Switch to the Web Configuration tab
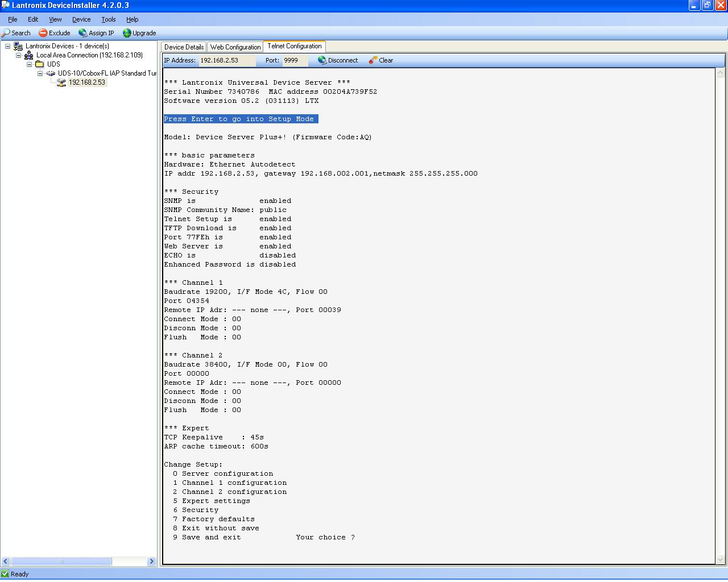This screenshot has width=728, height=582. 235,47
